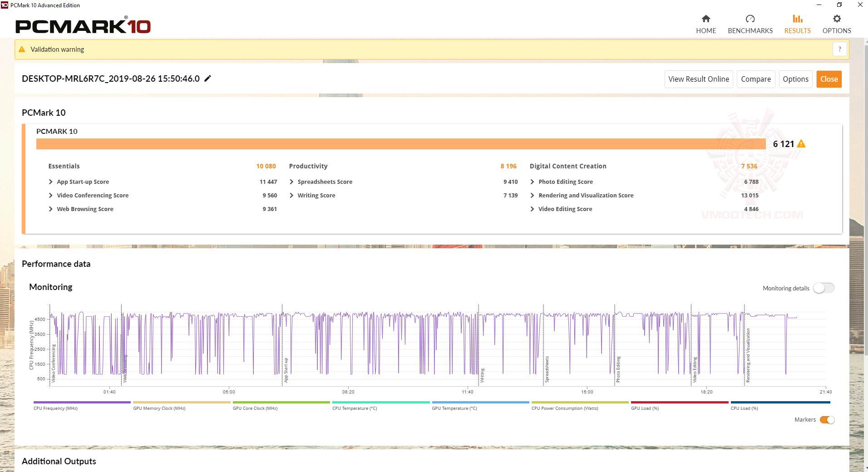Click the Digital Content Creation heading
Image resolution: width=868 pixels, height=472 pixels.
click(x=568, y=166)
